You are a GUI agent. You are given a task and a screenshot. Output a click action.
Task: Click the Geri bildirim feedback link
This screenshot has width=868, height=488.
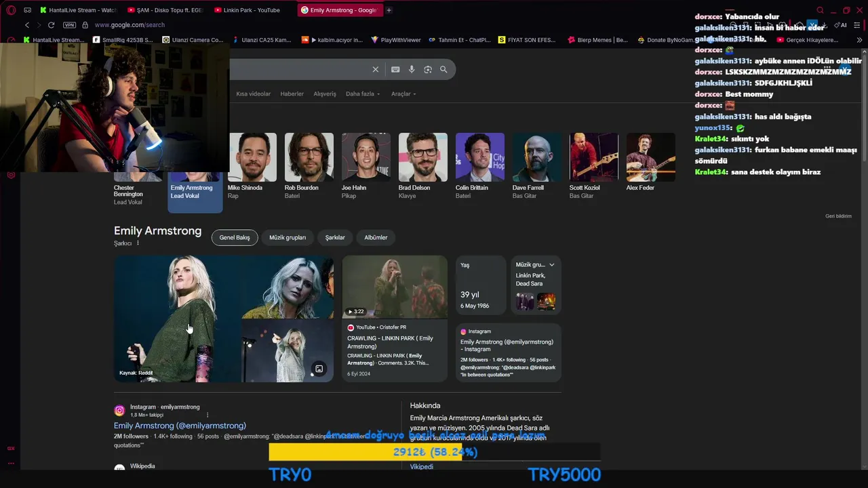[x=838, y=216]
